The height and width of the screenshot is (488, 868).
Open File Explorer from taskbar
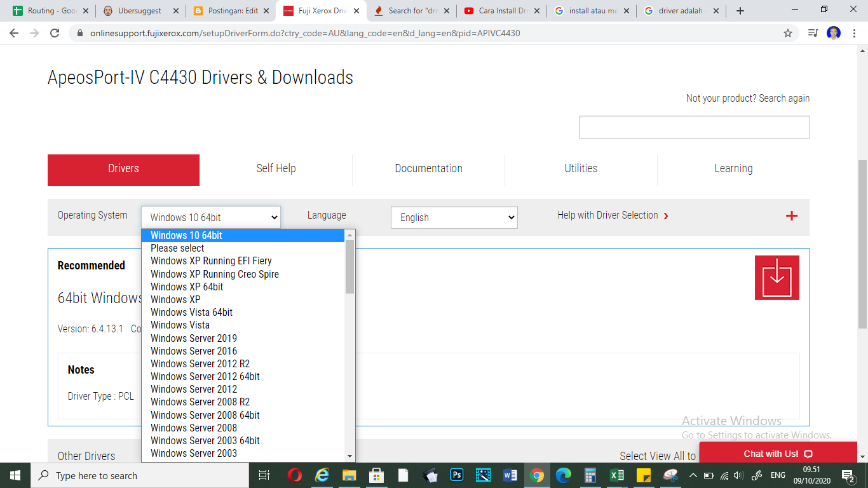pos(349,475)
